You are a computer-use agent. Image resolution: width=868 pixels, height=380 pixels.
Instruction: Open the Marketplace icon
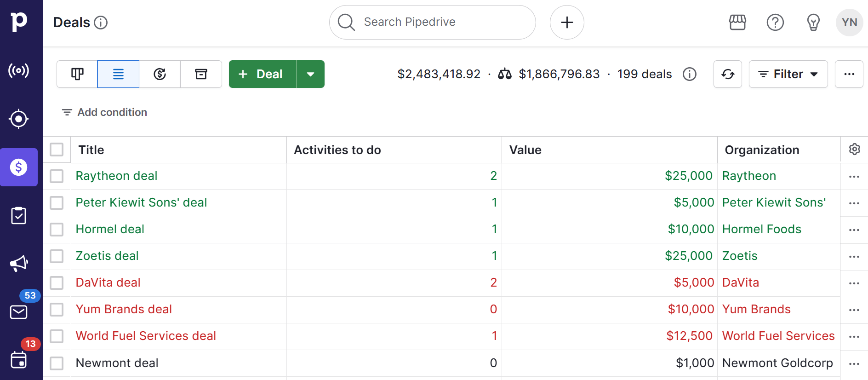737,22
